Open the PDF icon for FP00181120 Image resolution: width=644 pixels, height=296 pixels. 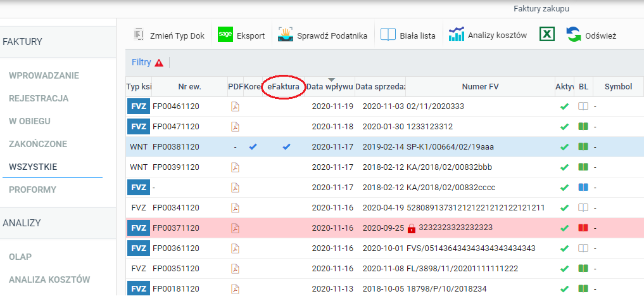(x=236, y=289)
